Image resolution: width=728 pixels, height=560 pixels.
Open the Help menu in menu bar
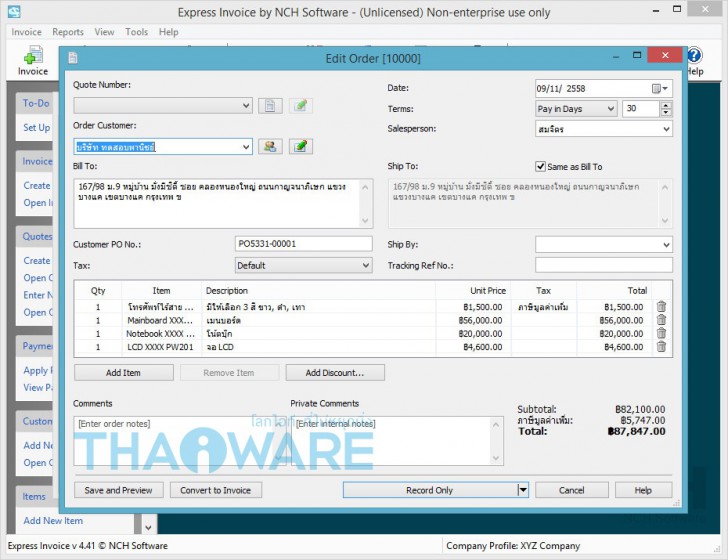169,32
